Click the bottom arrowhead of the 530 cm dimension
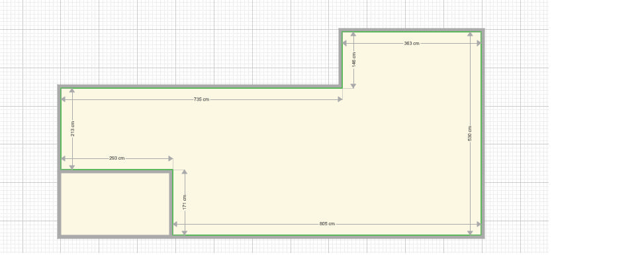Image resolution: width=644 pixels, height=265 pixels. (470, 232)
